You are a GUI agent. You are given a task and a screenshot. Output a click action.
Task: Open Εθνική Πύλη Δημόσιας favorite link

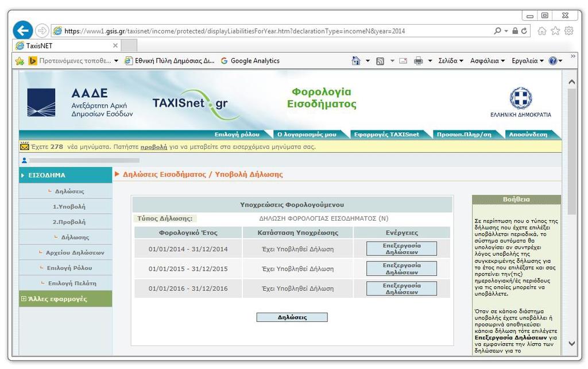point(169,61)
